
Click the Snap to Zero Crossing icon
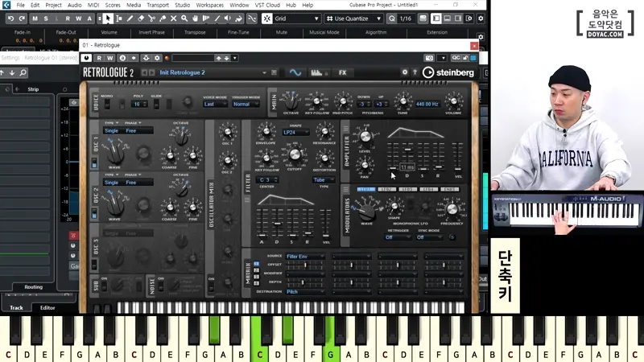pyautogui.click(x=252, y=19)
